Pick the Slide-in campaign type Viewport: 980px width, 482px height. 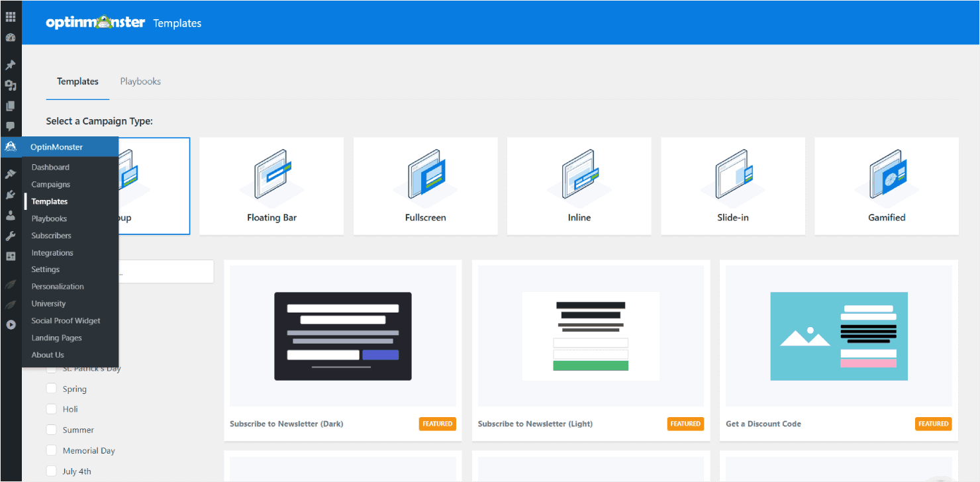click(x=732, y=185)
